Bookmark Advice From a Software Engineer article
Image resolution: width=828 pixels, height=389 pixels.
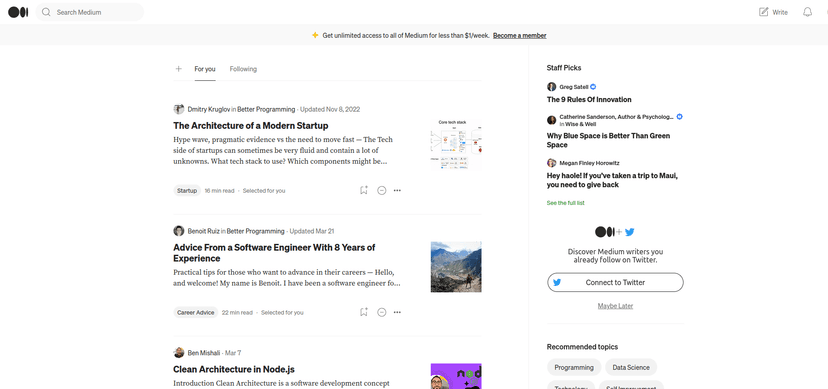point(364,312)
